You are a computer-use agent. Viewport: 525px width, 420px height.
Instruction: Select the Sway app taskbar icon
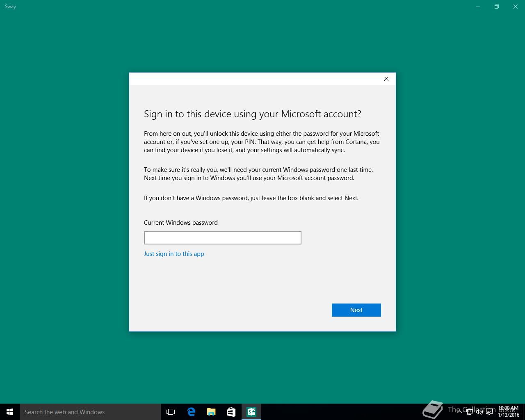251,412
